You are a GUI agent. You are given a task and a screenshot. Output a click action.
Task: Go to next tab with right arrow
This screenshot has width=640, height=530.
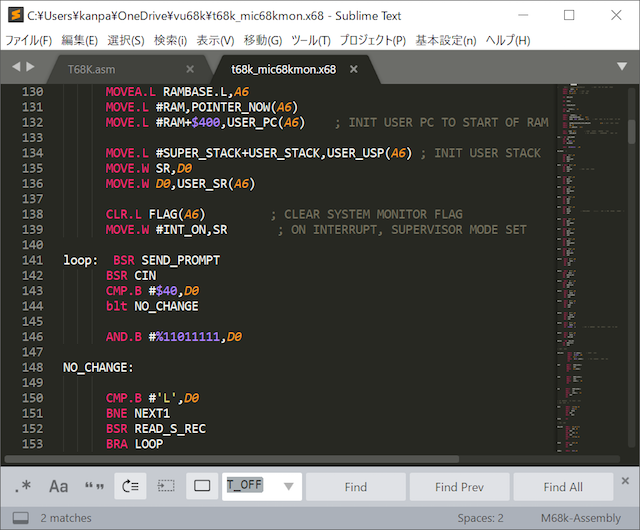tap(31, 67)
